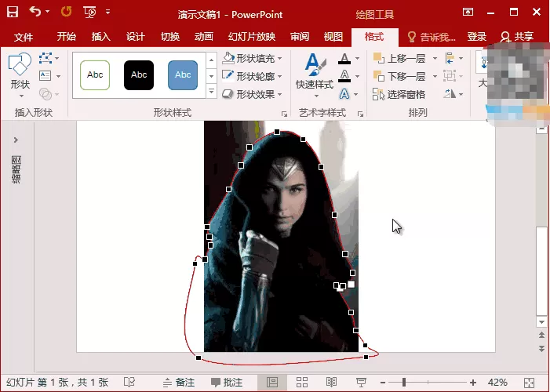The width and height of the screenshot is (550, 392).
Task: Open the 选择窗格 selection pane
Action: (x=399, y=94)
